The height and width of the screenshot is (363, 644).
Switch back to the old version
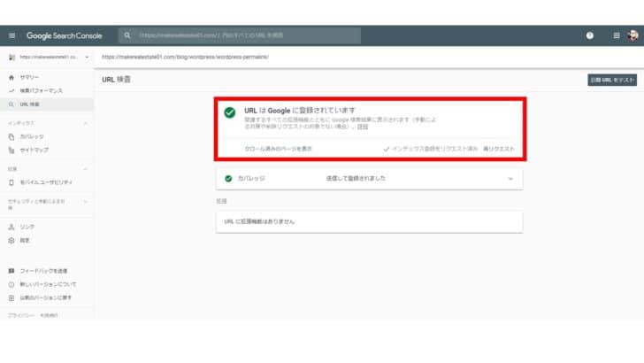pyautogui.click(x=46, y=297)
